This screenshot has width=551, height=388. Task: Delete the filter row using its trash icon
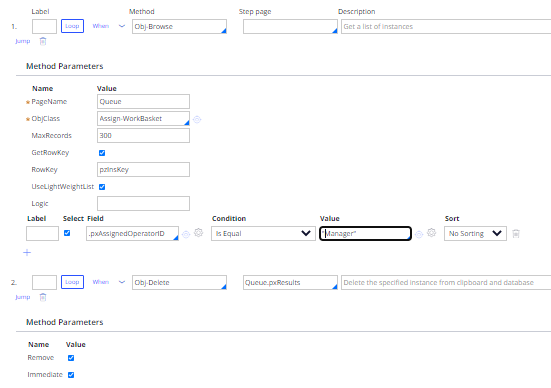click(x=516, y=234)
